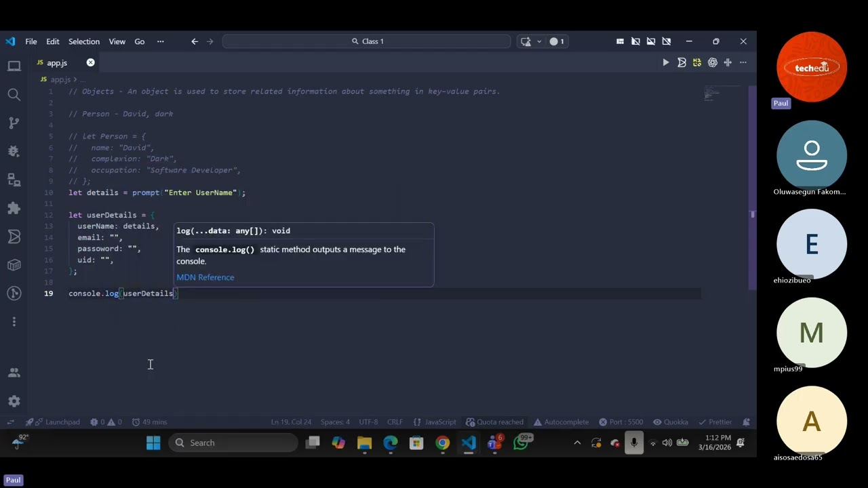Screen dimensions: 868x488
Task: Open additional views ellipsis in activity bar
Action: tap(14, 322)
